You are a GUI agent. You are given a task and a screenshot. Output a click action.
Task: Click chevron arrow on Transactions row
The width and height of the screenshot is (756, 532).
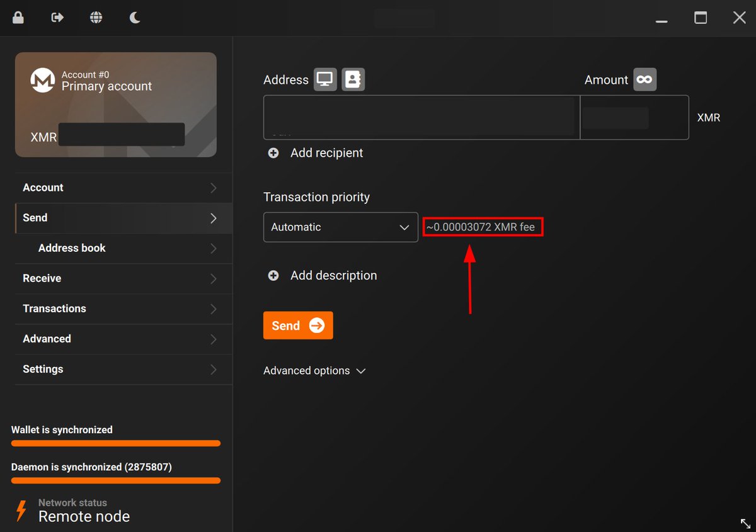(x=214, y=309)
